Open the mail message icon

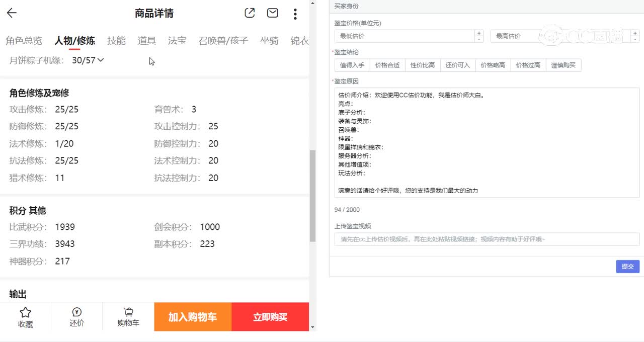tap(273, 13)
